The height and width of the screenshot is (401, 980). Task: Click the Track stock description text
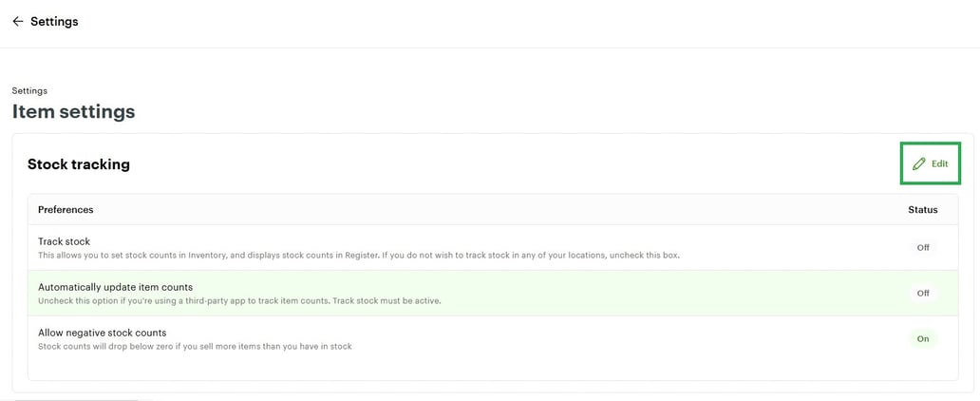(x=359, y=256)
